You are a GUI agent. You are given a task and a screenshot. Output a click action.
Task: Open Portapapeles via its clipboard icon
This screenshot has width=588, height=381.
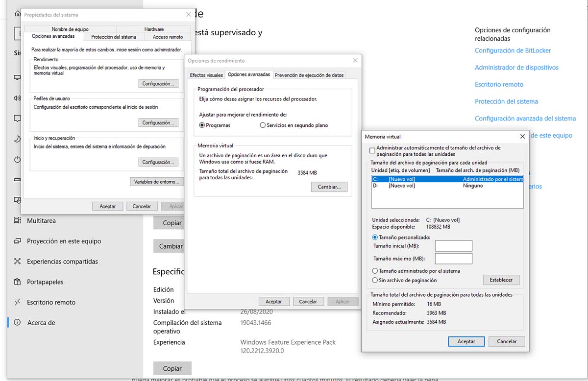click(18, 282)
